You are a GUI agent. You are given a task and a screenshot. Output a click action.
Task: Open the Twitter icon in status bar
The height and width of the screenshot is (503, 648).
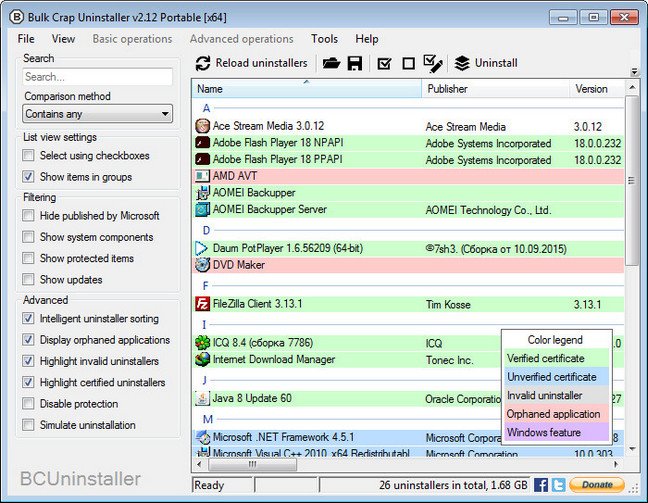558,485
